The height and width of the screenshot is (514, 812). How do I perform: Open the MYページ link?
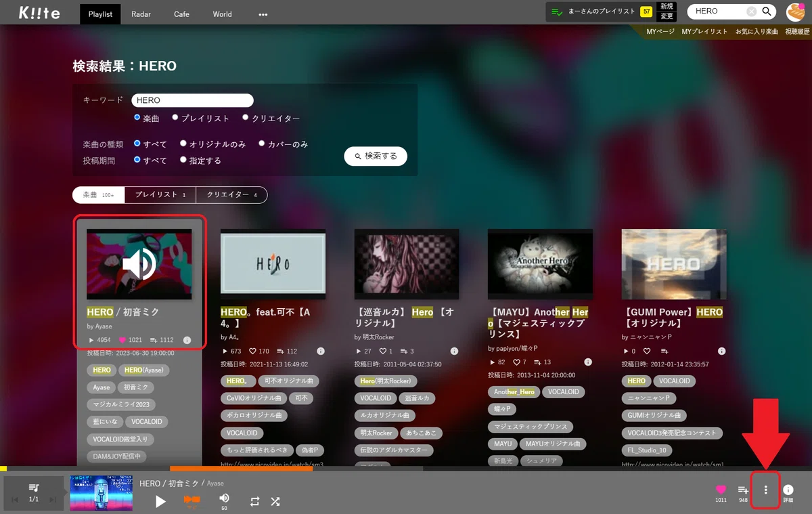click(660, 32)
